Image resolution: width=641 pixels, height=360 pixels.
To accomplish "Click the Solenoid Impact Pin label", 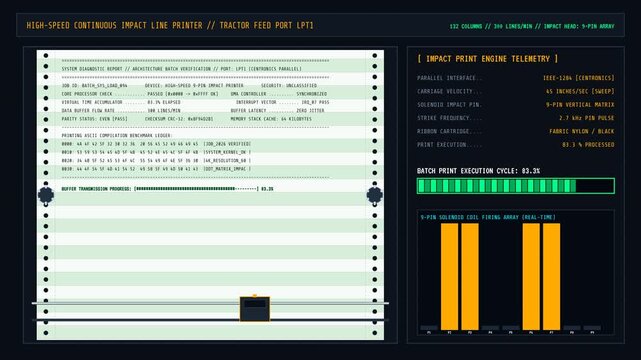I will [449, 105].
